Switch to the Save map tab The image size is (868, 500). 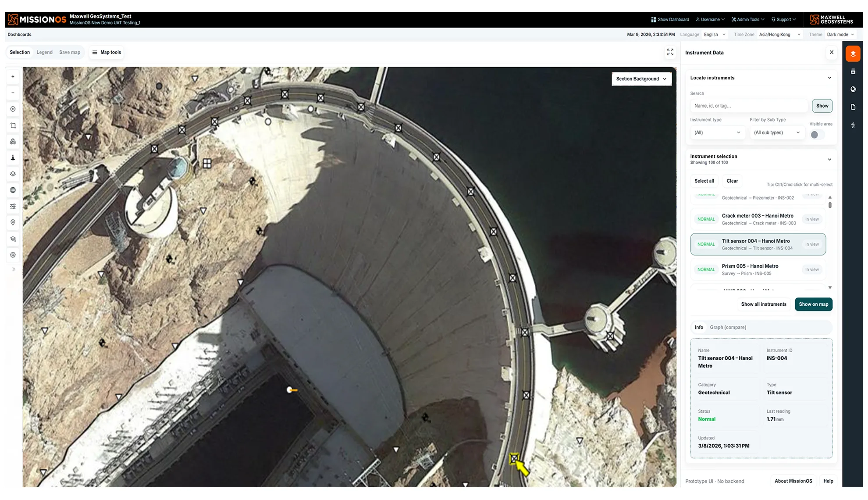[x=70, y=52]
